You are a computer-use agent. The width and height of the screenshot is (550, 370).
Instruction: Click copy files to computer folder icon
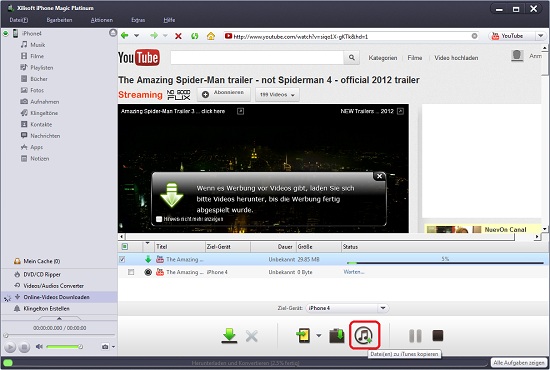337,336
